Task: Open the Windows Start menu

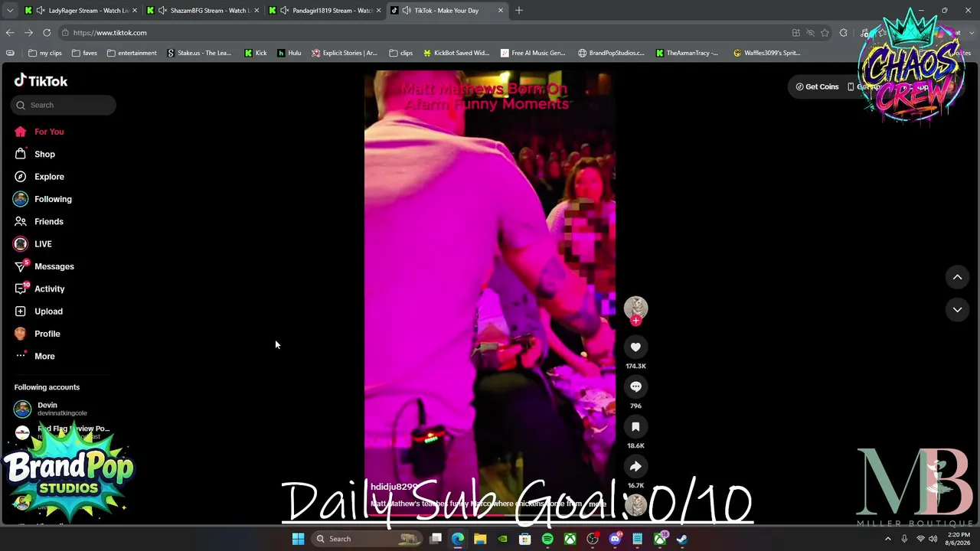Action: tap(298, 539)
